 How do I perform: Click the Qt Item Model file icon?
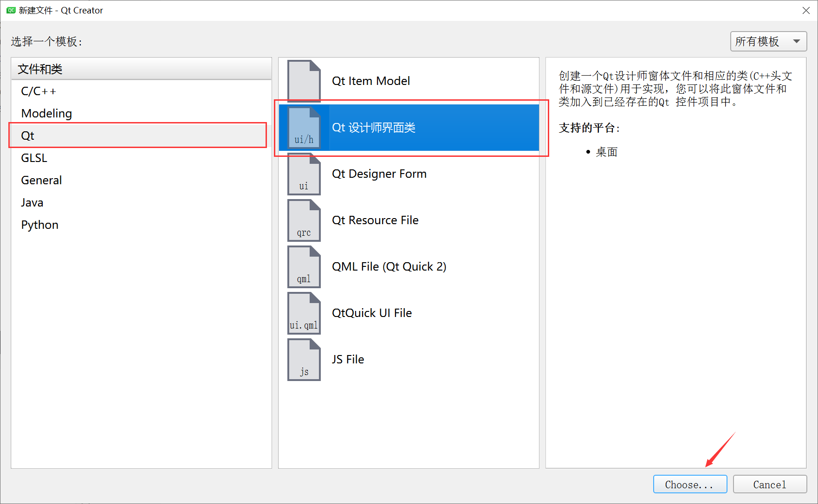click(304, 81)
